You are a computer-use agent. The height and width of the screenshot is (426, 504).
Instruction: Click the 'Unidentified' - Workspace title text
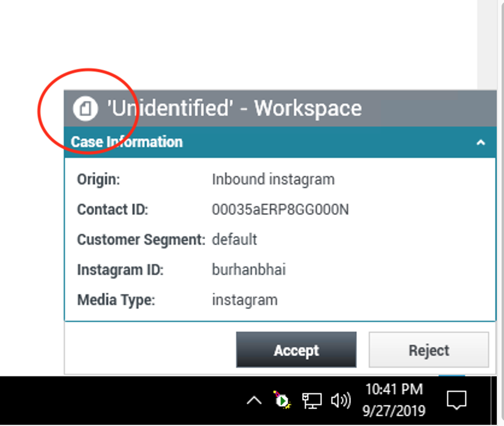click(x=235, y=109)
